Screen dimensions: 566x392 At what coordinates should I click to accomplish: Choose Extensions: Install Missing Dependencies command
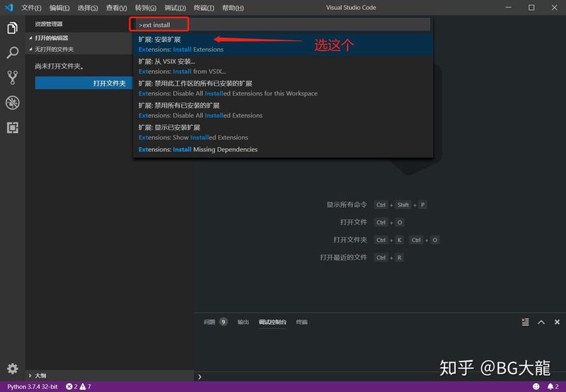click(283, 149)
